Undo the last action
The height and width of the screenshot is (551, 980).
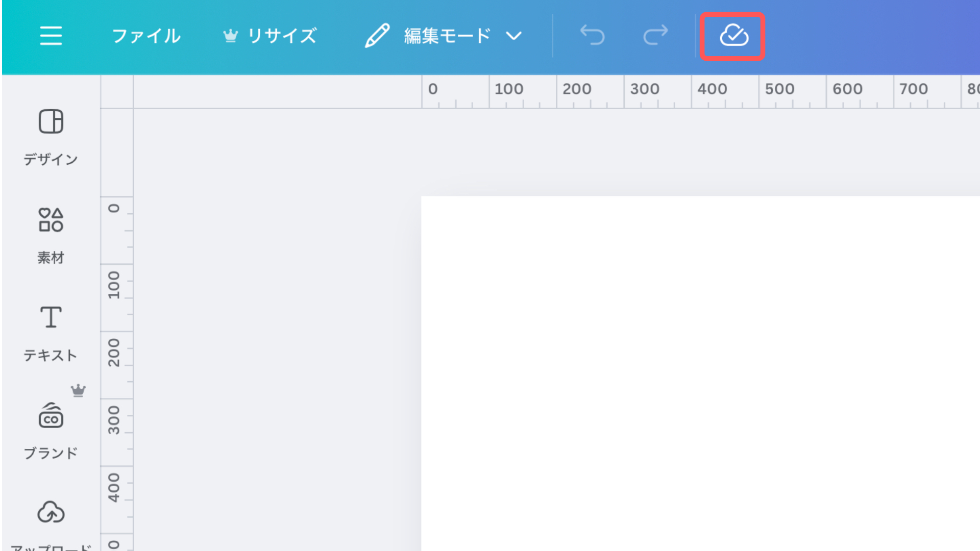click(593, 36)
